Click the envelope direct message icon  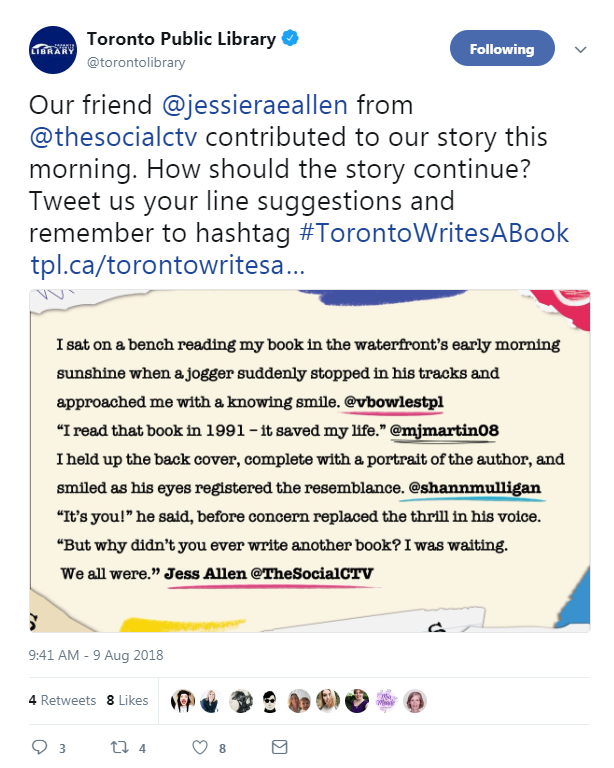[280, 747]
